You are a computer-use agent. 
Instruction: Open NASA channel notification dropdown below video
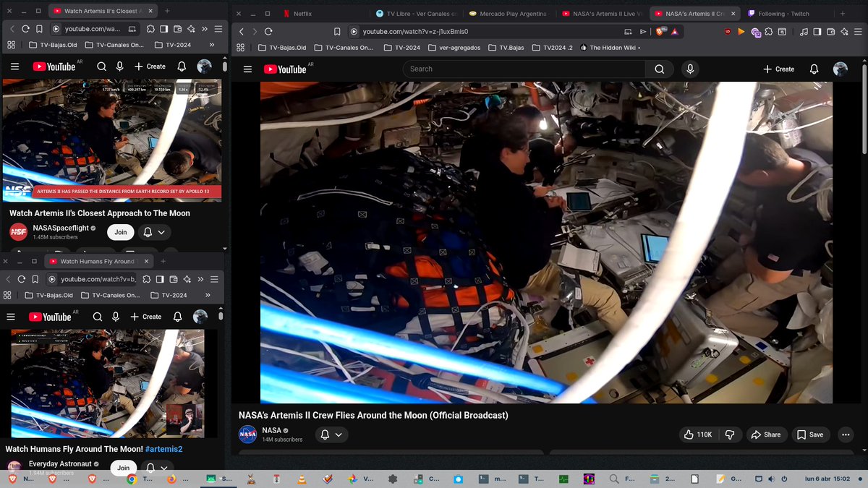331,435
